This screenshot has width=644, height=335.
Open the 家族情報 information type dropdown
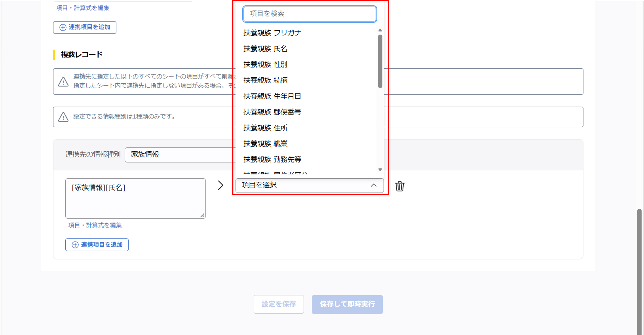pos(180,155)
